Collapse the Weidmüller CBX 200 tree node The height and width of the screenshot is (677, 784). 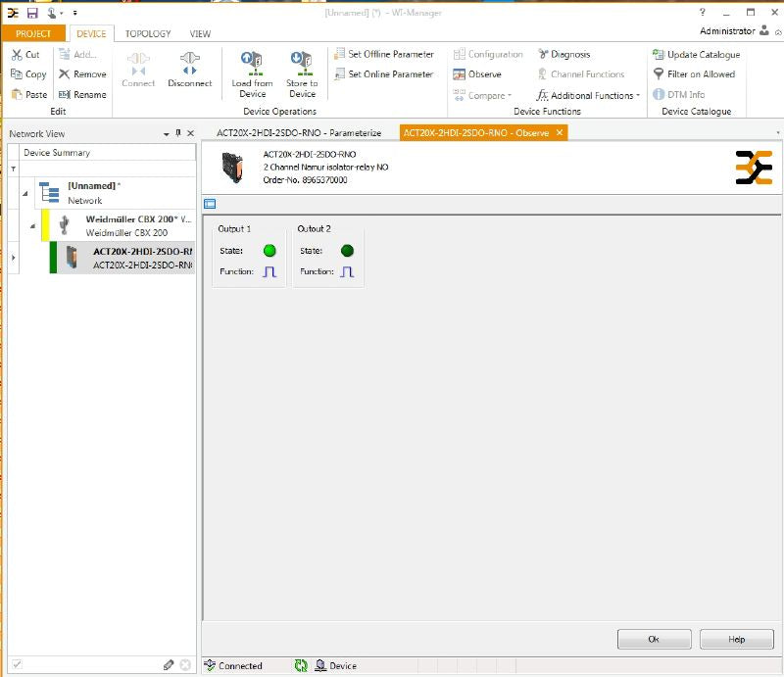coord(32,226)
